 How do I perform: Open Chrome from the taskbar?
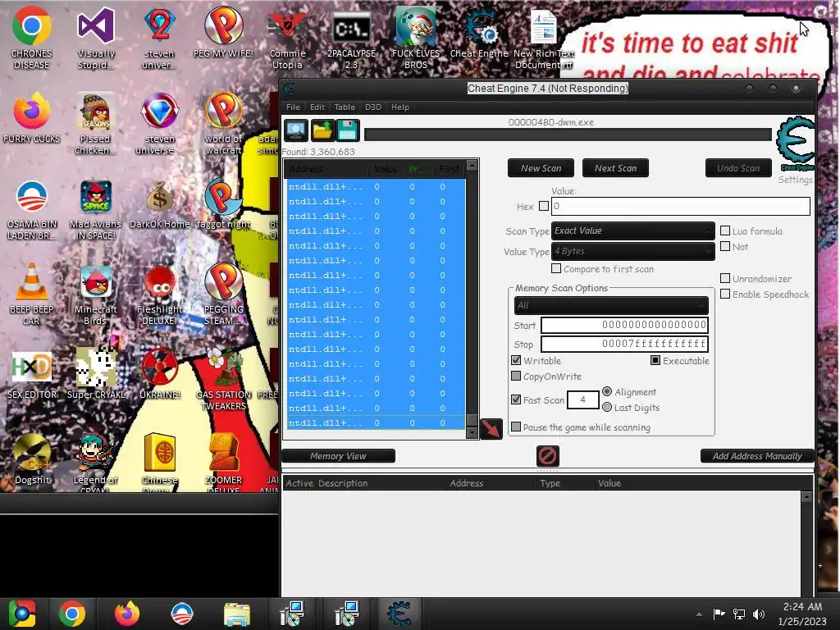(72, 614)
